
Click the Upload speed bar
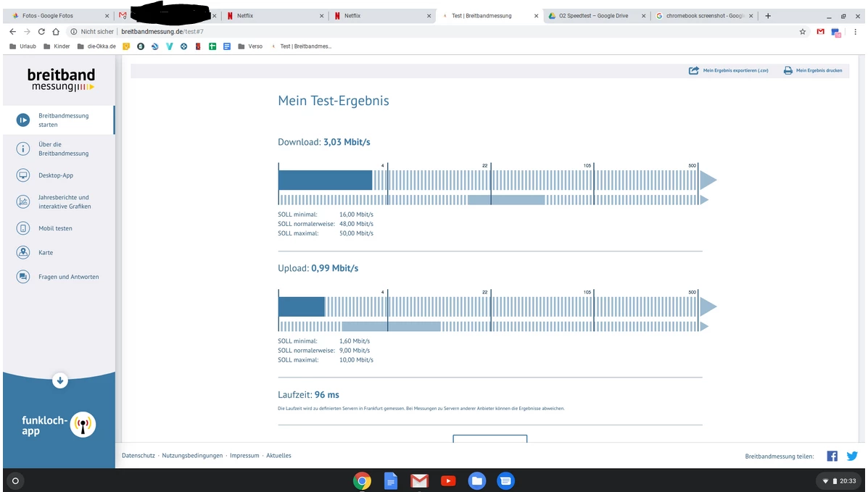(x=301, y=307)
